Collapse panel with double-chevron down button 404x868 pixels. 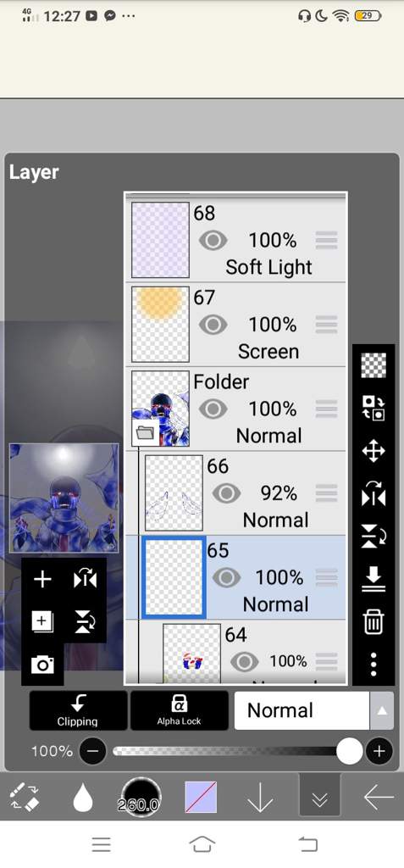click(x=320, y=798)
